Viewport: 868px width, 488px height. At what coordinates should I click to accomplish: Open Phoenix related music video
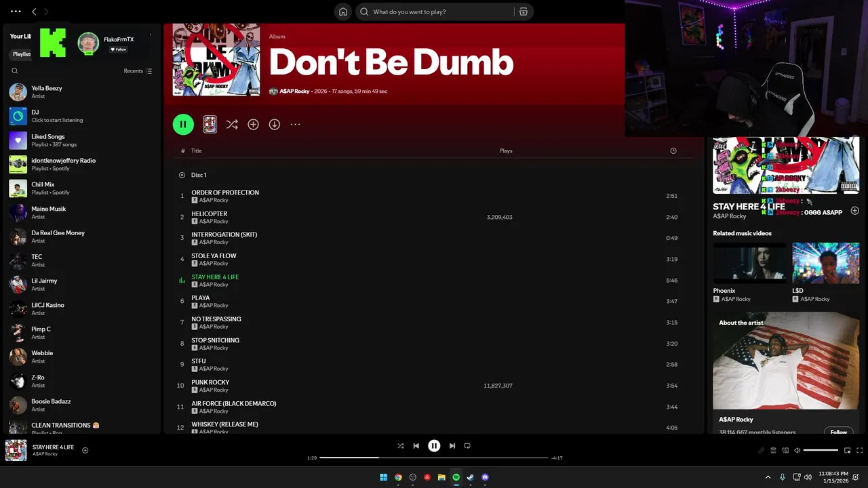coord(749,262)
